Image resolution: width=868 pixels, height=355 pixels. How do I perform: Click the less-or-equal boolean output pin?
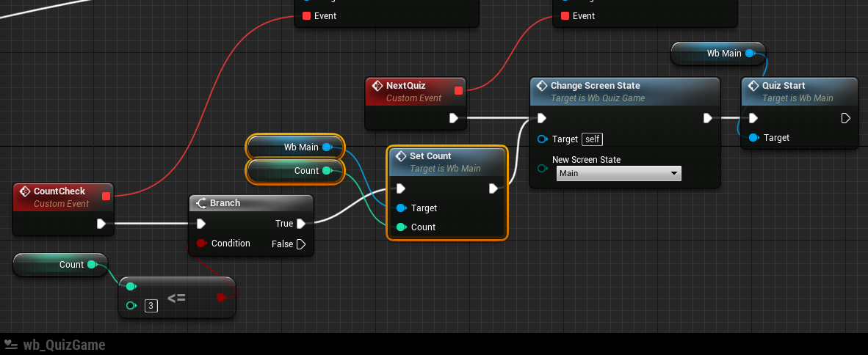tap(221, 298)
